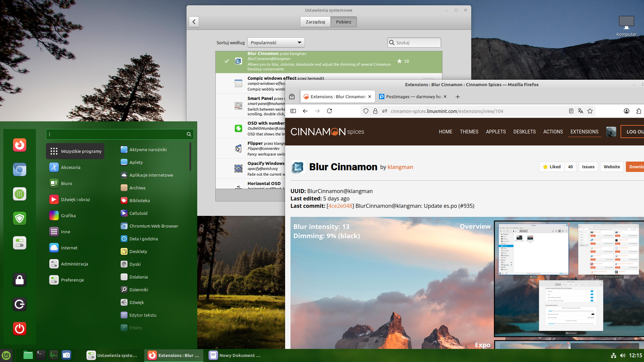Click the translate page icon in address bar
644x362 pixels.
[580, 111]
